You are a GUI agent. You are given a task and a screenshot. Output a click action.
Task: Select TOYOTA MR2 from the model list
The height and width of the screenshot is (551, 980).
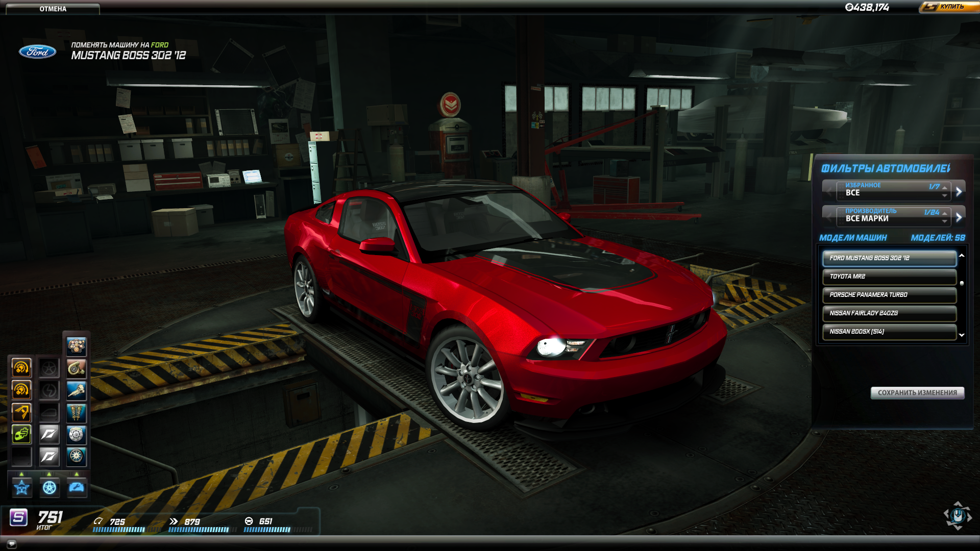[x=890, y=277]
